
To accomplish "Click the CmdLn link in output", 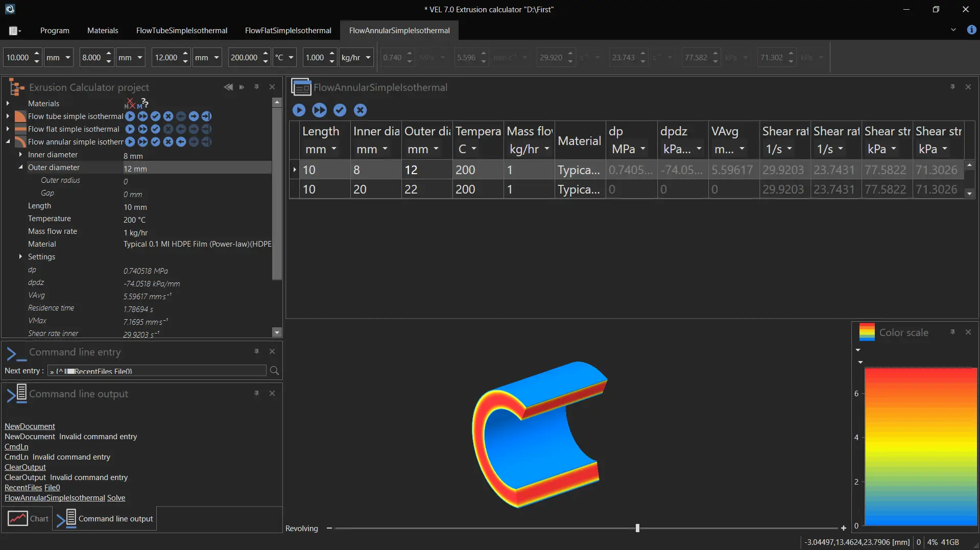I will click(16, 447).
